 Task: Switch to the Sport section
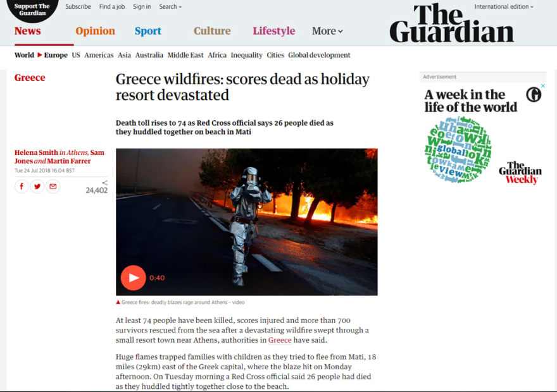click(x=147, y=31)
